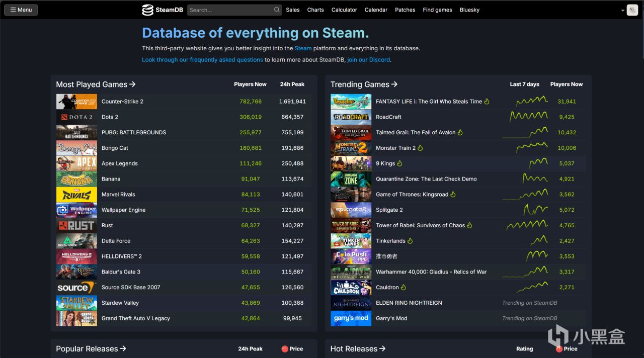Open the Find games nav item
644x358 pixels.
click(x=437, y=10)
